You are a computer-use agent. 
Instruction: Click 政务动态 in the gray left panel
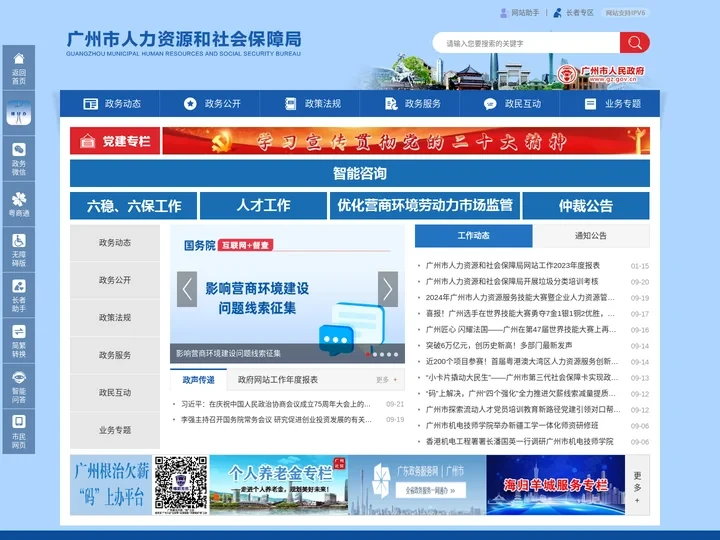(115, 242)
